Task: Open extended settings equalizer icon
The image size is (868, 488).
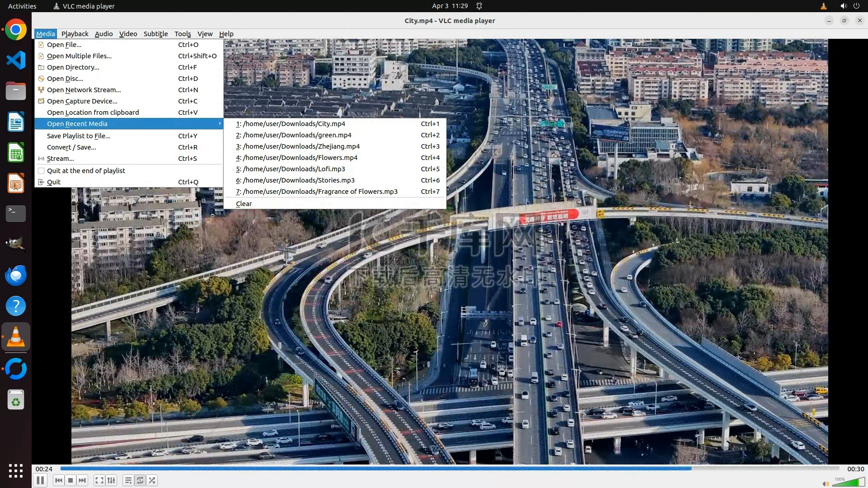Action: 111,480
